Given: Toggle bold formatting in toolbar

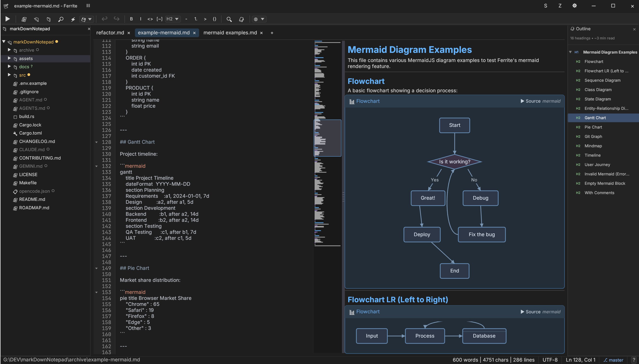Looking at the screenshot, I should [131, 19].
